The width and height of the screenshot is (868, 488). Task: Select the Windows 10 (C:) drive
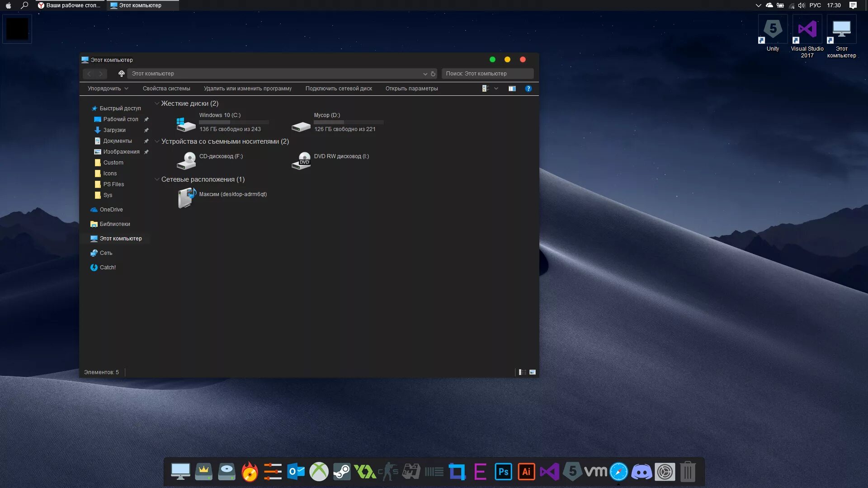click(220, 115)
